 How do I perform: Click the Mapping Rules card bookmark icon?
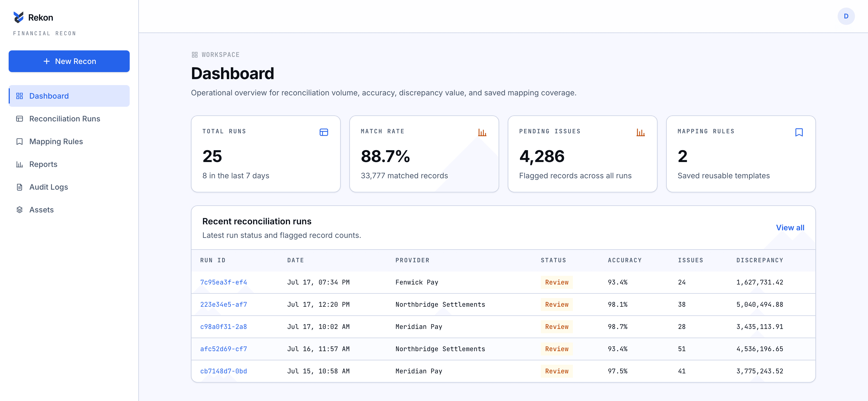pyautogui.click(x=799, y=132)
